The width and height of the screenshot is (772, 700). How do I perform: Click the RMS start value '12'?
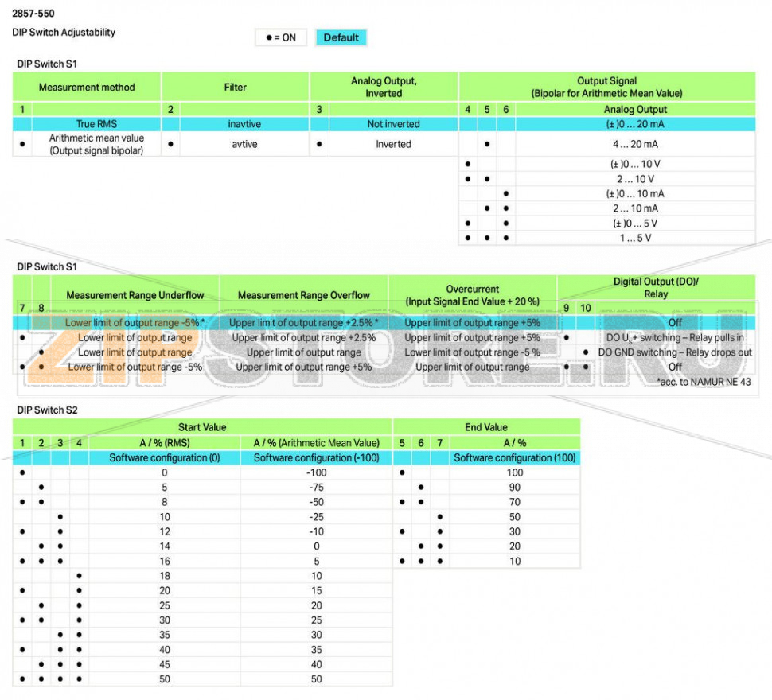[165, 532]
